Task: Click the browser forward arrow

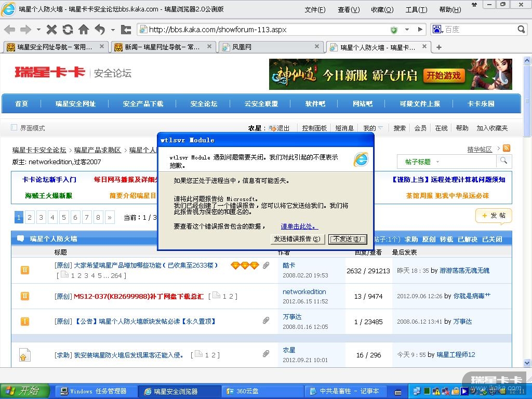Action: (x=25, y=30)
